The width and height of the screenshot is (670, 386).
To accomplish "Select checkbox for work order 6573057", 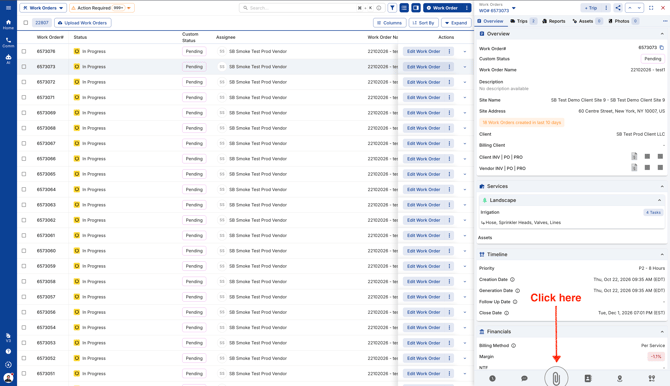I will point(24,297).
